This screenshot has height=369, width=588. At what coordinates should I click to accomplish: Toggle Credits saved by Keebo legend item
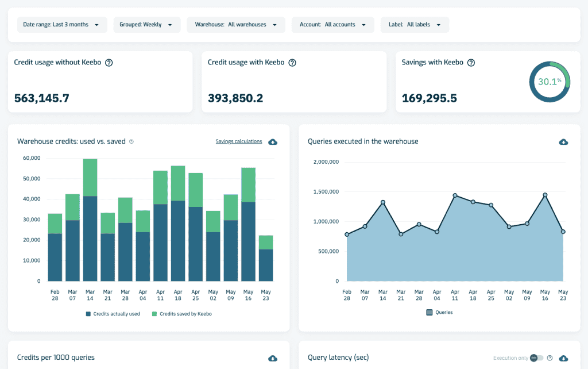[x=182, y=314]
